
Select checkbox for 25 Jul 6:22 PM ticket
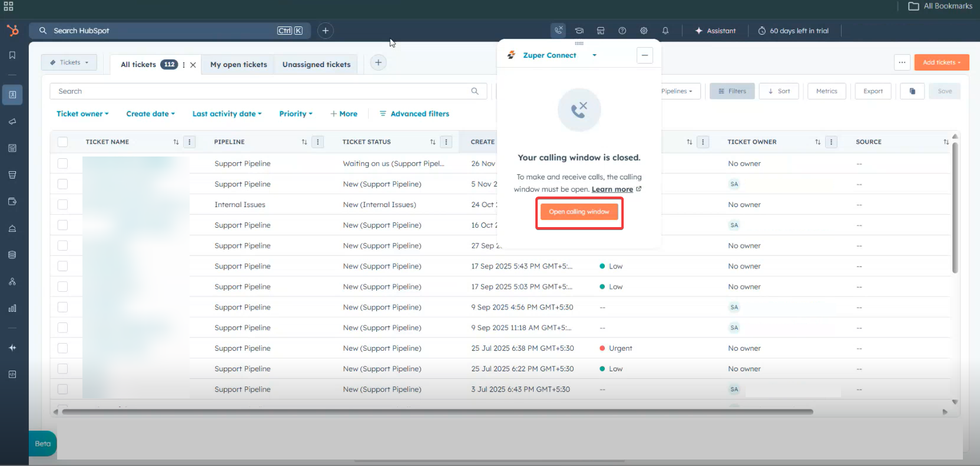tap(63, 369)
